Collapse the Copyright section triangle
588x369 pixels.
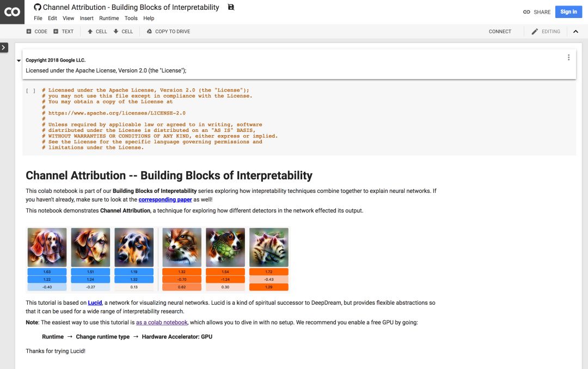(x=19, y=61)
